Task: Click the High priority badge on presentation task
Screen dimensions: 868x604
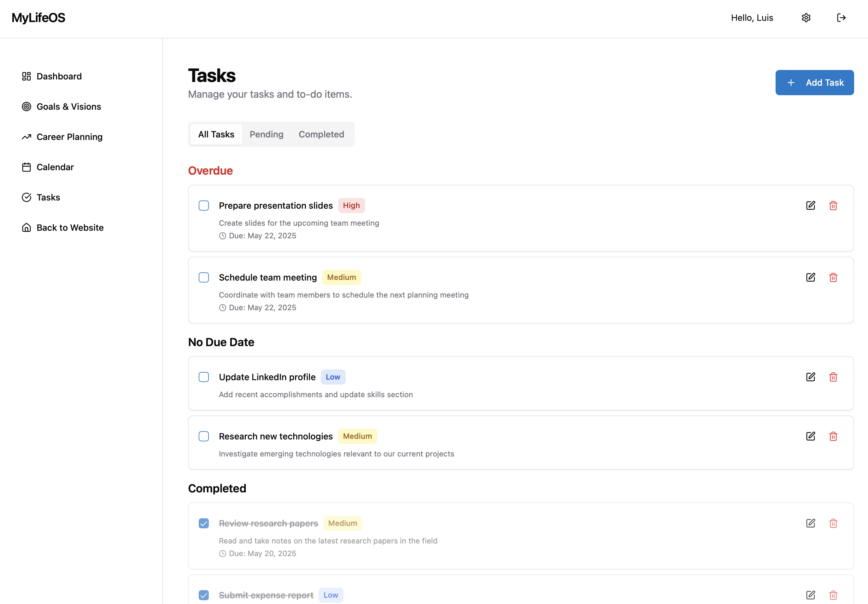Action: tap(352, 206)
